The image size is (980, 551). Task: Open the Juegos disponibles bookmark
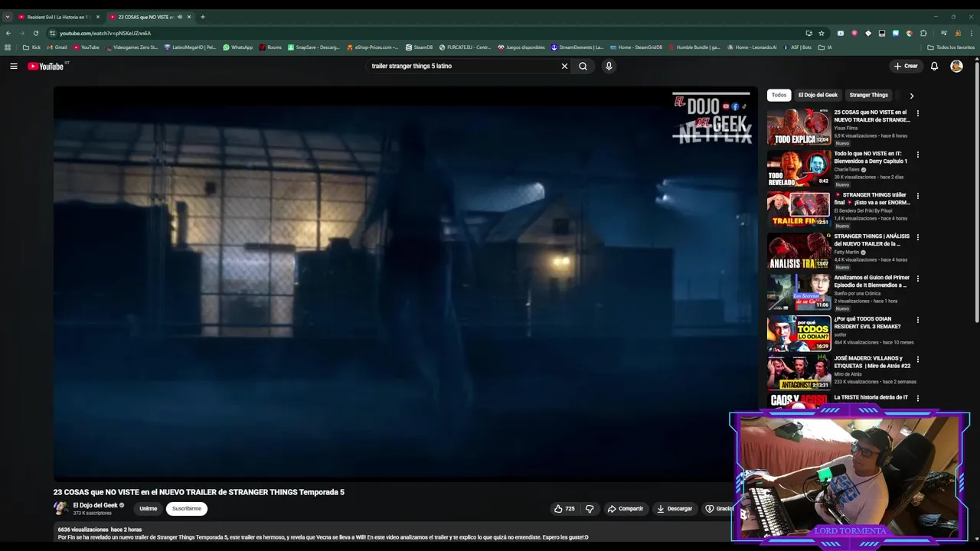(x=521, y=47)
